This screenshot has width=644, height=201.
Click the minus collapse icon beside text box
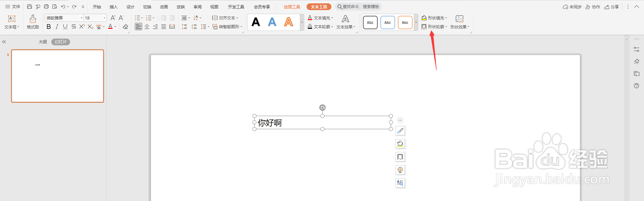click(x=400, y=120)
